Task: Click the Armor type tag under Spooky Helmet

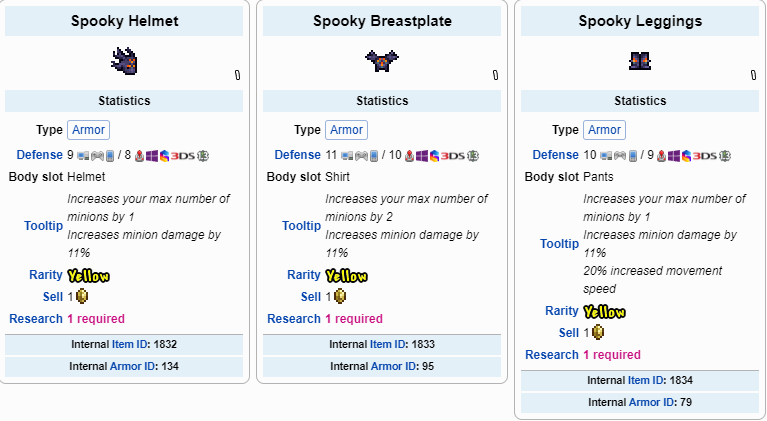Action: click(88, 129)
